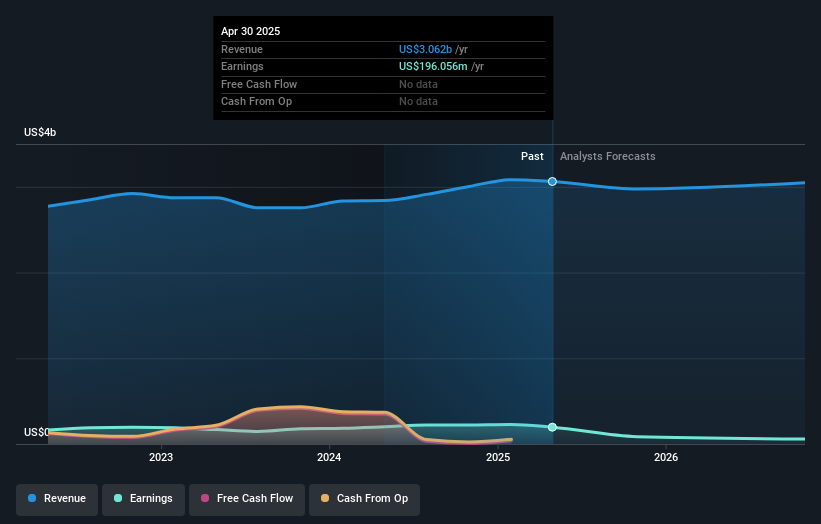Viewport: 821px width, 524px height.
Task: Click the Past label on chart
Action: tap(532, 156)
